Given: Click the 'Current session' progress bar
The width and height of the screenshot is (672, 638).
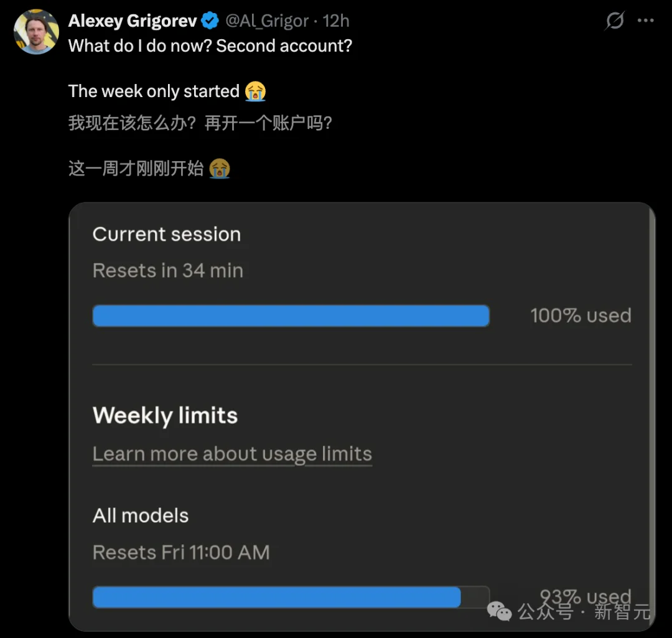Looking at the screenshot, I should [291, 316].
